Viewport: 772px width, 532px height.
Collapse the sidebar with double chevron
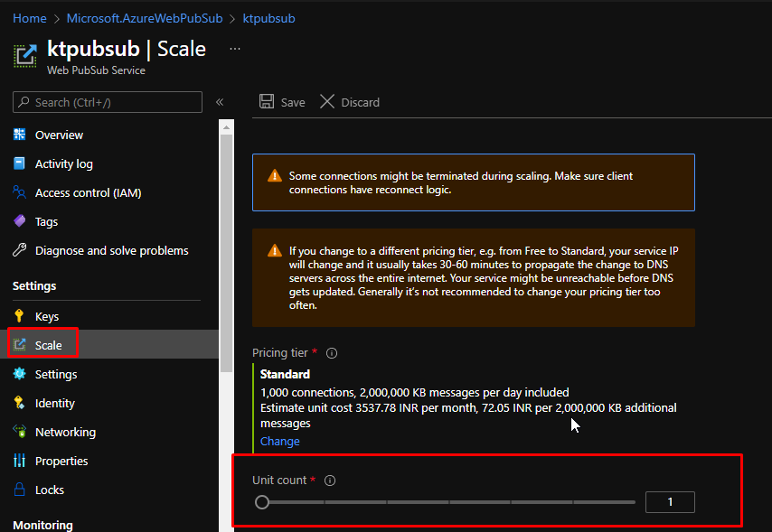[x=220, y=102]
